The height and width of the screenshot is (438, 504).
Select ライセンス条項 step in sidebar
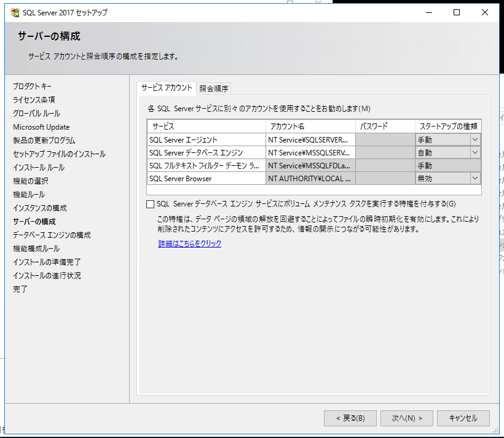pyautogui.click(x=34, y=100)
